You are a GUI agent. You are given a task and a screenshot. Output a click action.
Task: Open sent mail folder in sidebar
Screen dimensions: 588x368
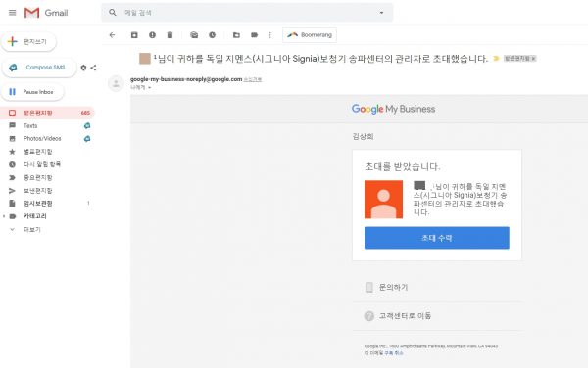pyautogui.click(x=37, y=191)
